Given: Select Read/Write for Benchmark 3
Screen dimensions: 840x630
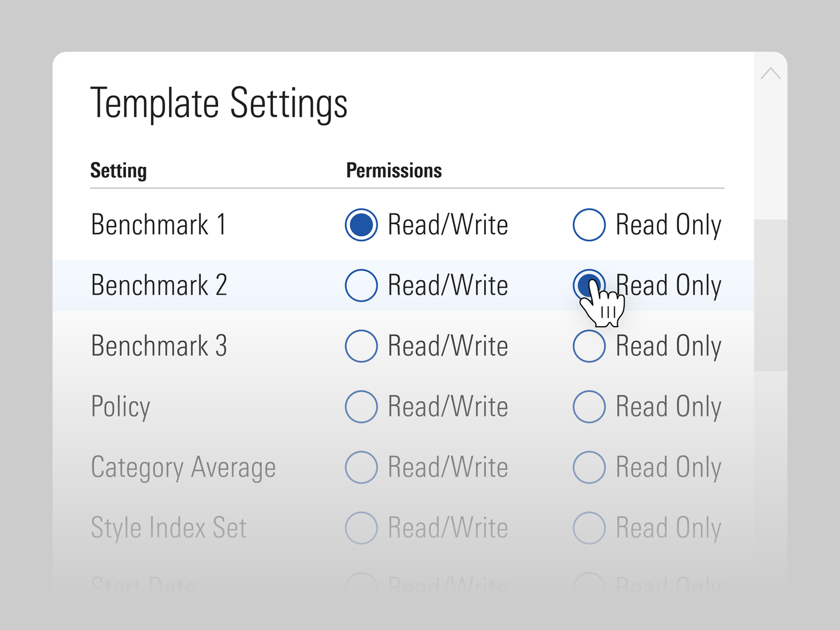Looking at the screenshot, I should click(362, 346).
